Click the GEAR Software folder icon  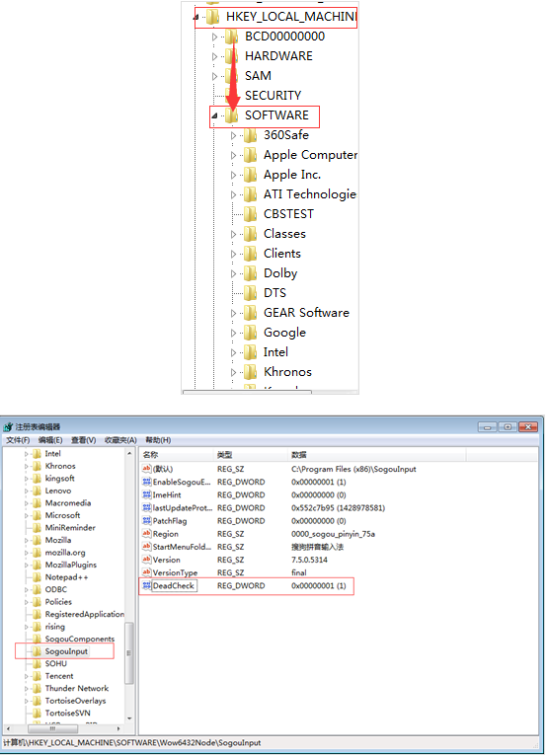251,313
